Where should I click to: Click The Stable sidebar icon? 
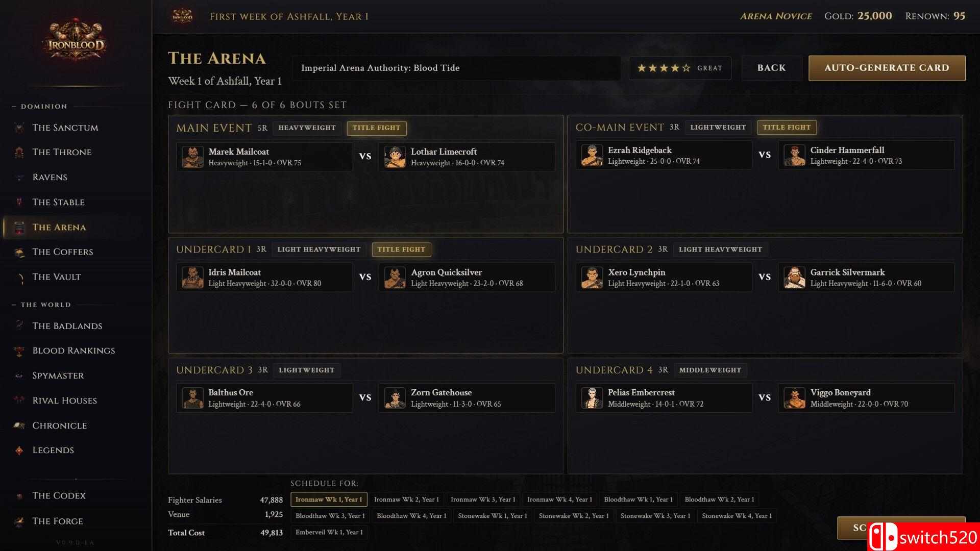[x=19, y=202]
